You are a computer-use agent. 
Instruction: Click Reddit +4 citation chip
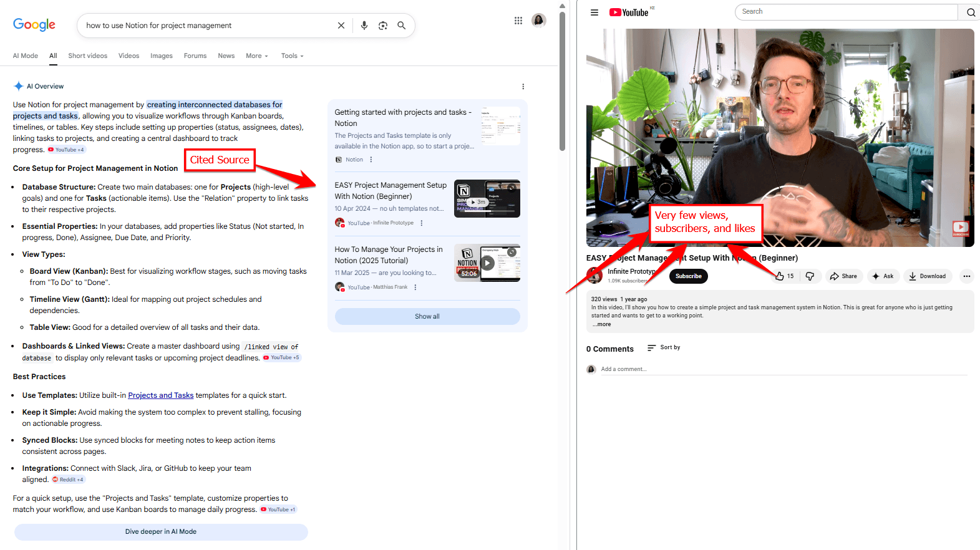tap(68, 480)
